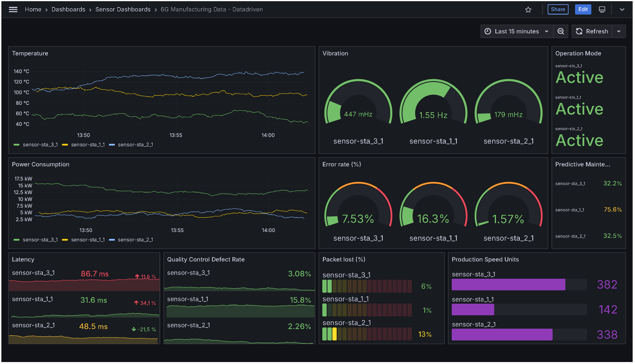Toggle sensor-sta_2_1 series in Temperature legend
This screenshot has height=364, width=635.
click(135, 145)
